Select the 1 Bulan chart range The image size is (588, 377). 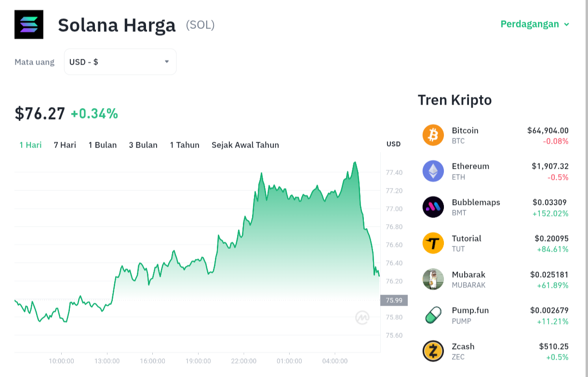[x=103, y=145]
